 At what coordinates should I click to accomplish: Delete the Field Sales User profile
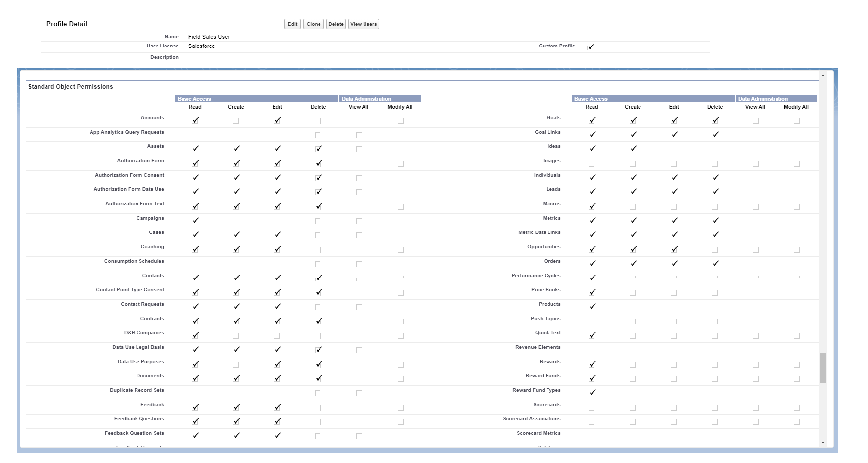click(336, 24)
